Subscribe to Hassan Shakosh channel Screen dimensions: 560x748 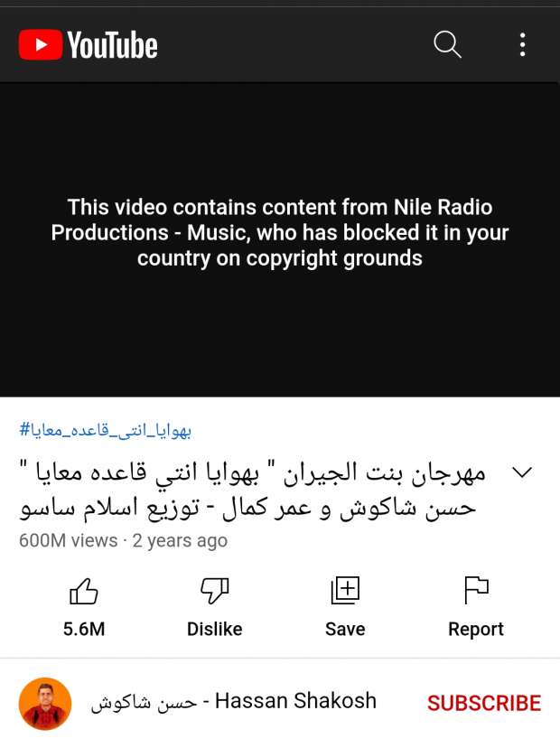484,703
